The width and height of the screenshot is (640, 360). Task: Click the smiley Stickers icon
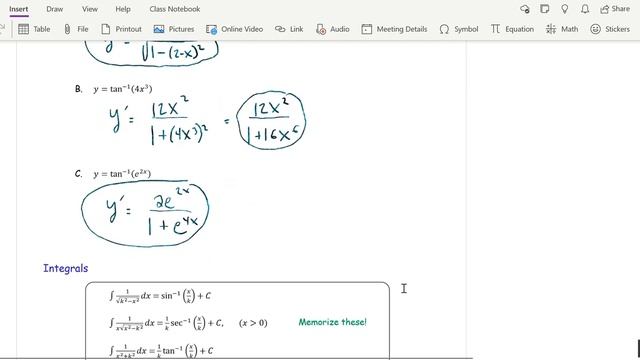pyautogui.click(x=596, y=29)
